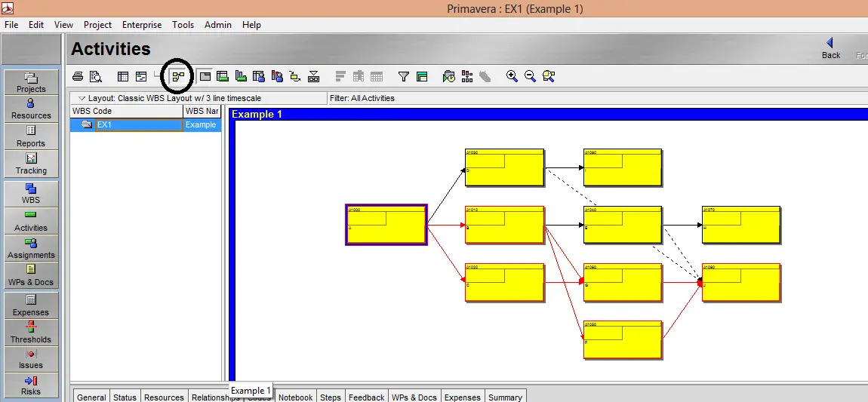Open WBS in the left sidebar
Screen dimensions: 868x402
point(31,194)
